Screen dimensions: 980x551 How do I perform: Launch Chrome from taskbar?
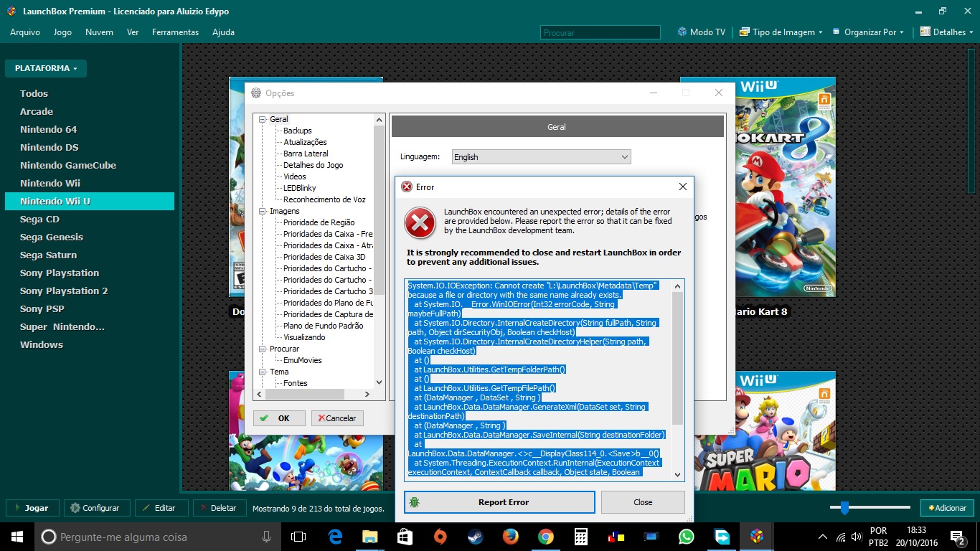[546, 537]
